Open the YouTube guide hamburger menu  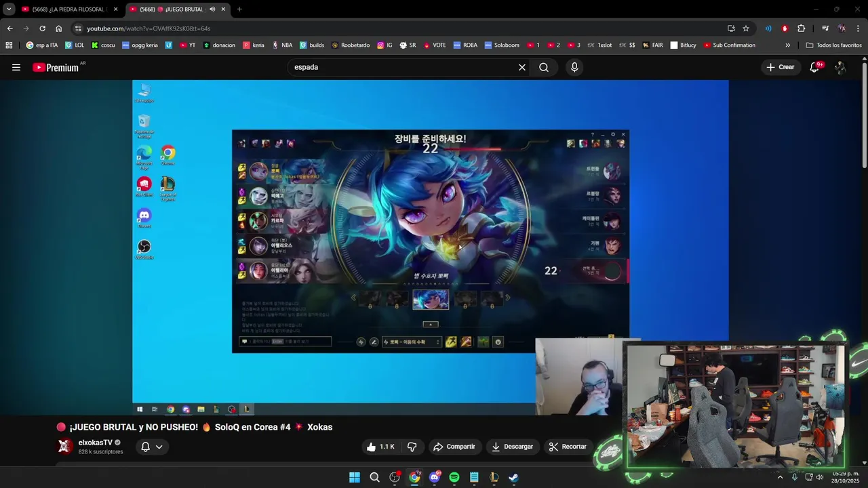16,67
